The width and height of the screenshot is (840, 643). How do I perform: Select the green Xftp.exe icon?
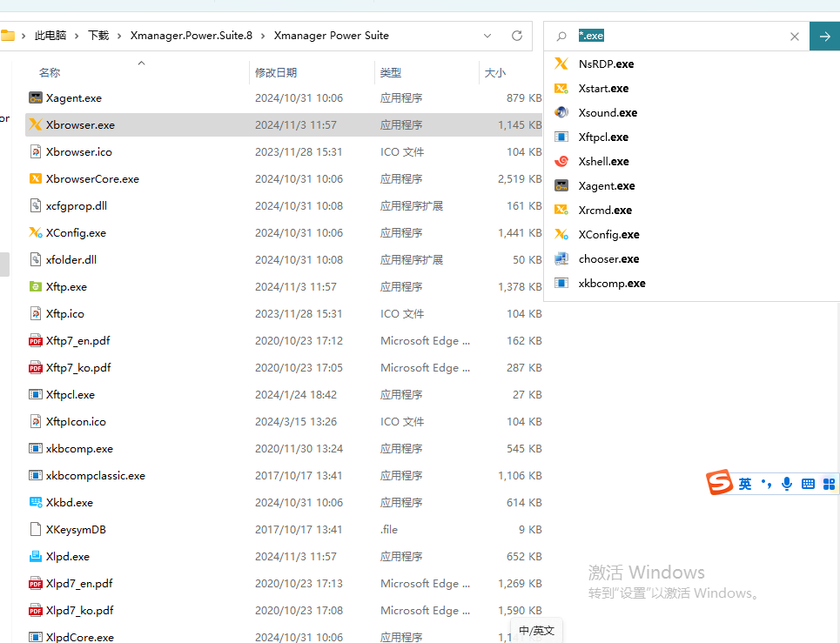36,287
